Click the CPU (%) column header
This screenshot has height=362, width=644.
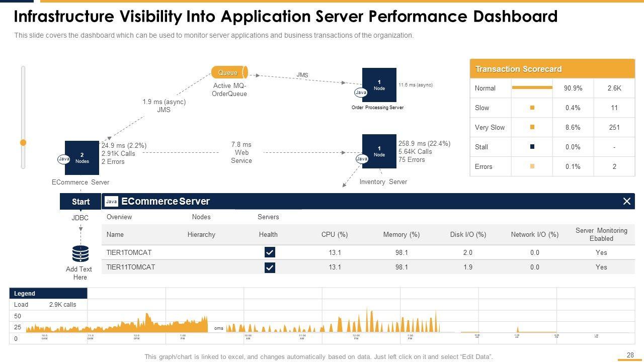coord(335,235)
